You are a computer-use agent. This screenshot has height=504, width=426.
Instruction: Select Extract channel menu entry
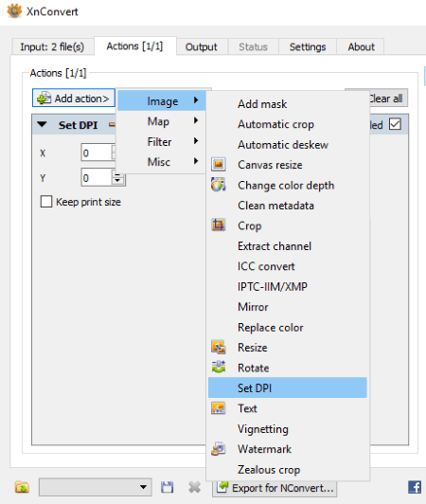pyautogui.click(x=288, y=246)
